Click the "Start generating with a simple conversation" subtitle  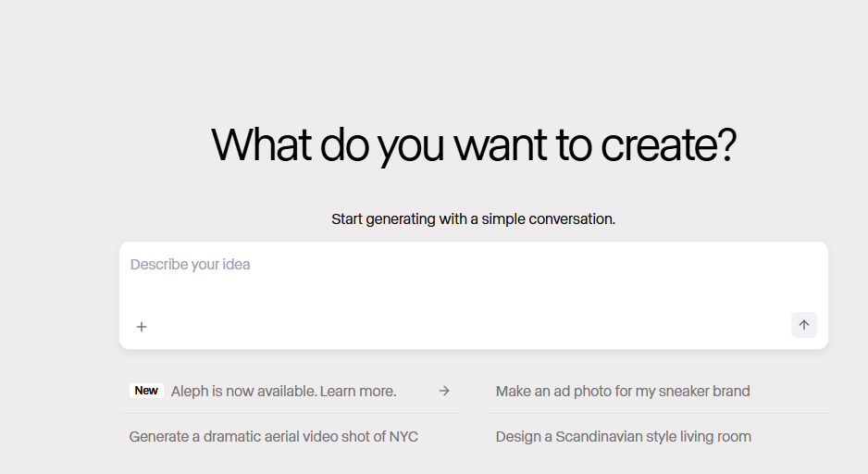[473, 219]
